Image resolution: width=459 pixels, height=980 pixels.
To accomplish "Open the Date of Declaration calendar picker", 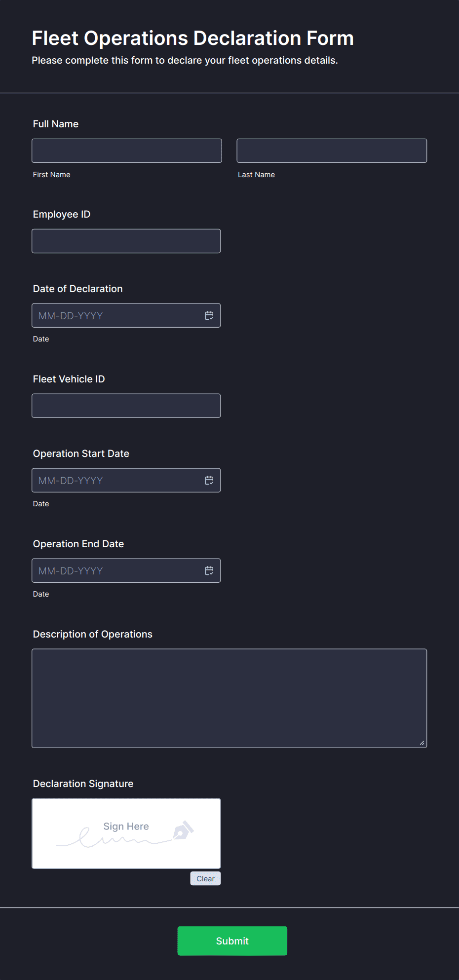I will coord(209,316).
